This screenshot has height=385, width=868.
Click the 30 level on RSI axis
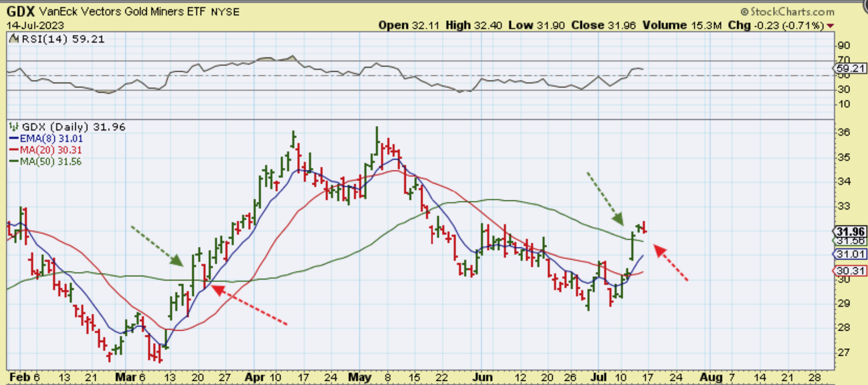(x=843, y=89)
